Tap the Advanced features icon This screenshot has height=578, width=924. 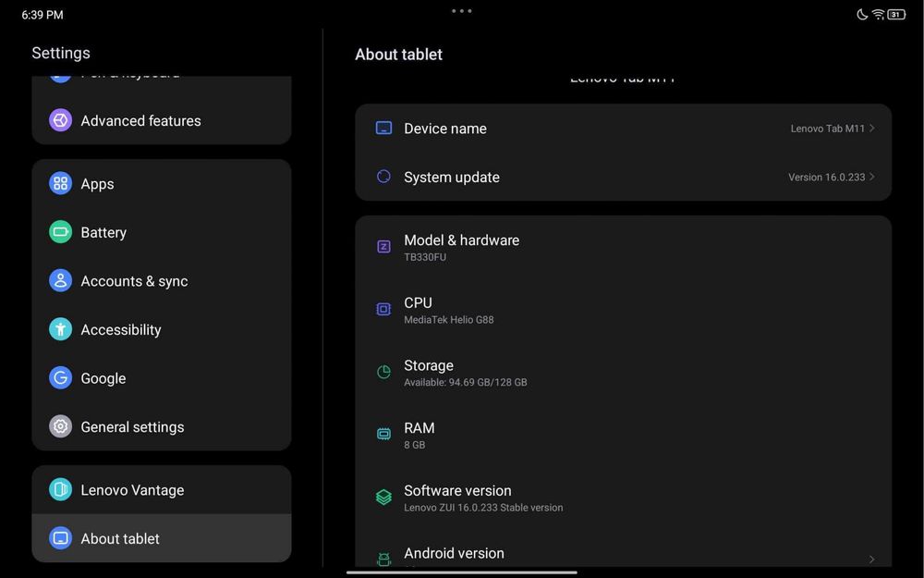point(60,120)
